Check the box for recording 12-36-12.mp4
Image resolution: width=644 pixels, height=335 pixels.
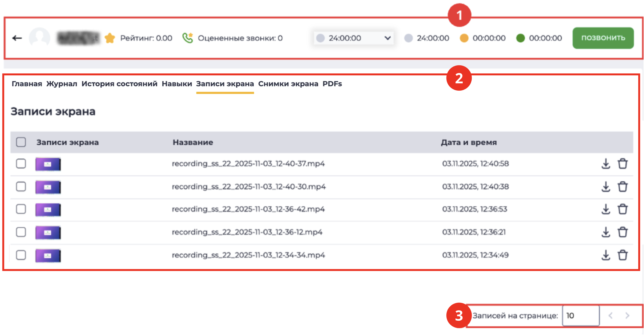coord(21,232)
